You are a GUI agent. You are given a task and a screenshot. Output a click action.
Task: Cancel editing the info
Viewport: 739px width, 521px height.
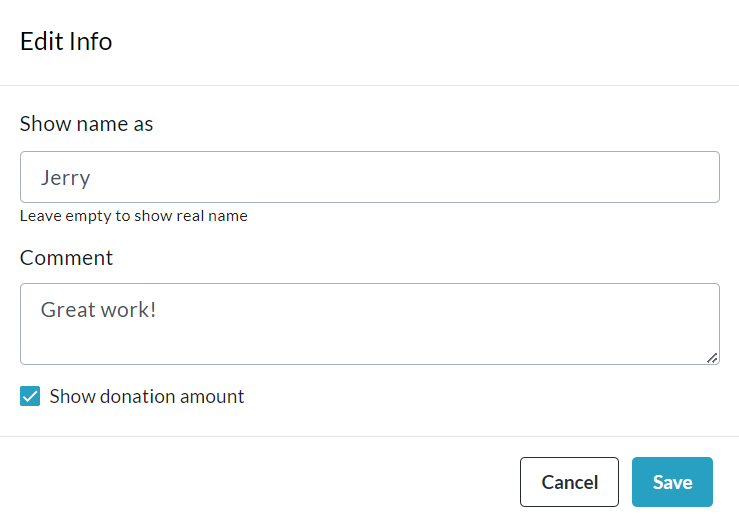[569, 482]
